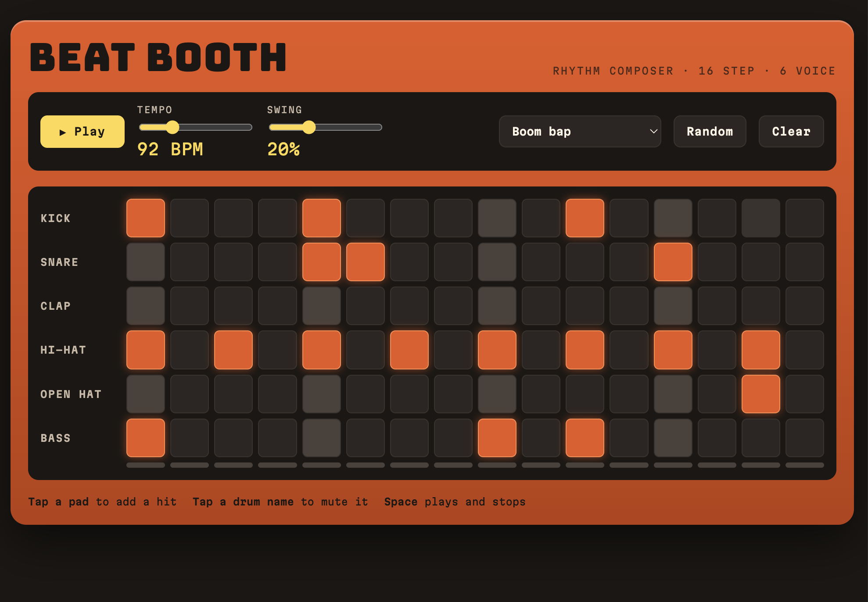Enable Hi-Hat pad at step 2

pyautogui.click(x=190, y=350)
